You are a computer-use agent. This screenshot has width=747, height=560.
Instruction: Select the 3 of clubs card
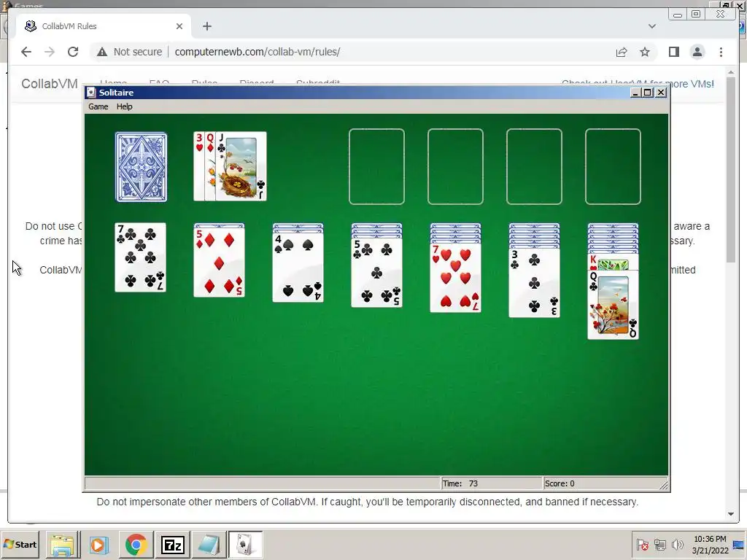[x=534, y=283]
